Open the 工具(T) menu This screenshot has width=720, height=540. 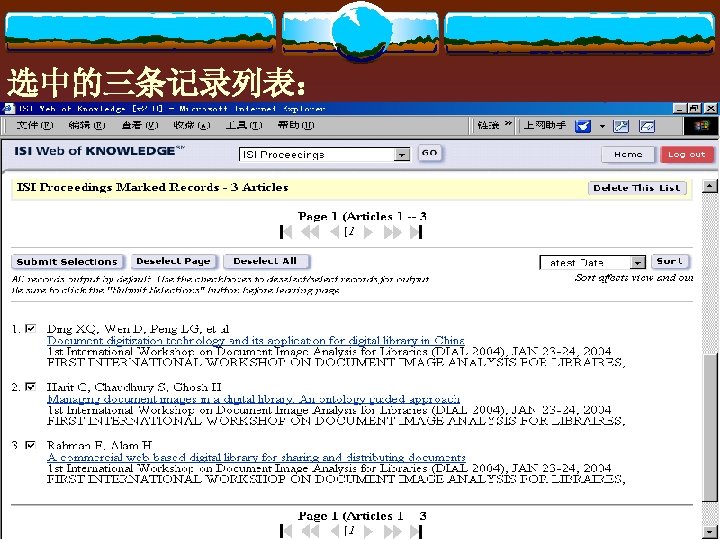point(244,125)
